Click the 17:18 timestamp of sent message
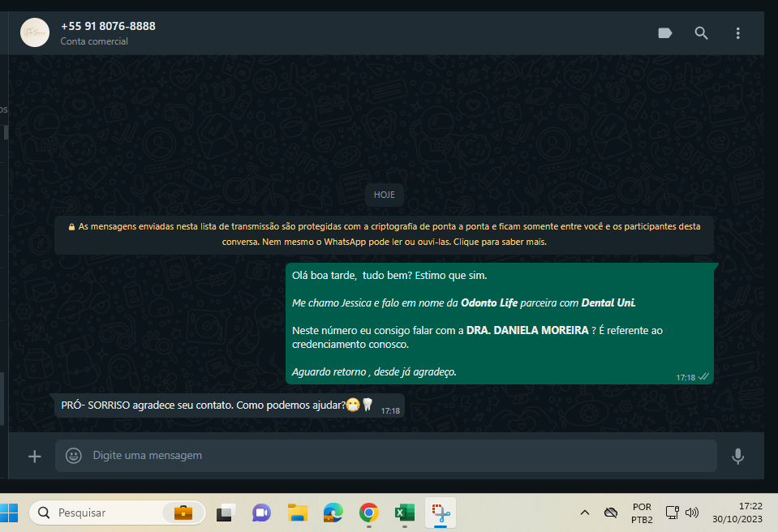Image resolution: width=778 pixels, height=532 pixels. (686, 378)
